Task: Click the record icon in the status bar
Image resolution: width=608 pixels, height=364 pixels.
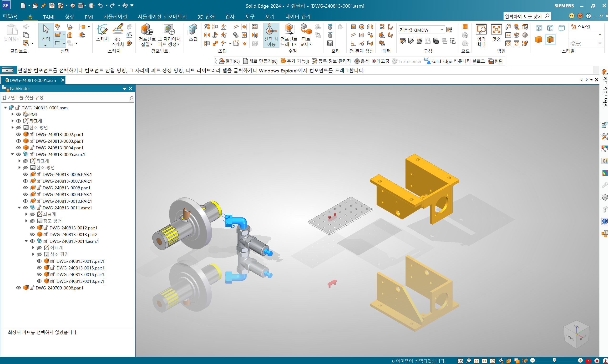Action: point(597,361)
